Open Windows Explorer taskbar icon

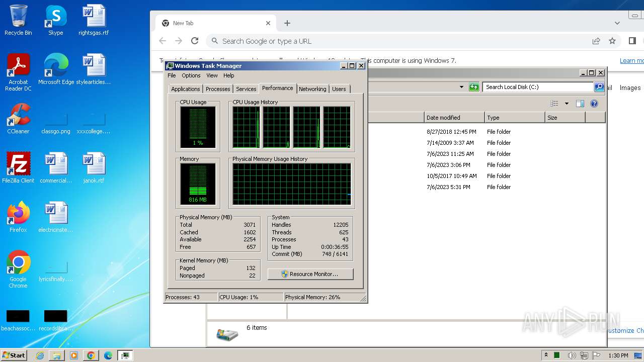(57, 355)
